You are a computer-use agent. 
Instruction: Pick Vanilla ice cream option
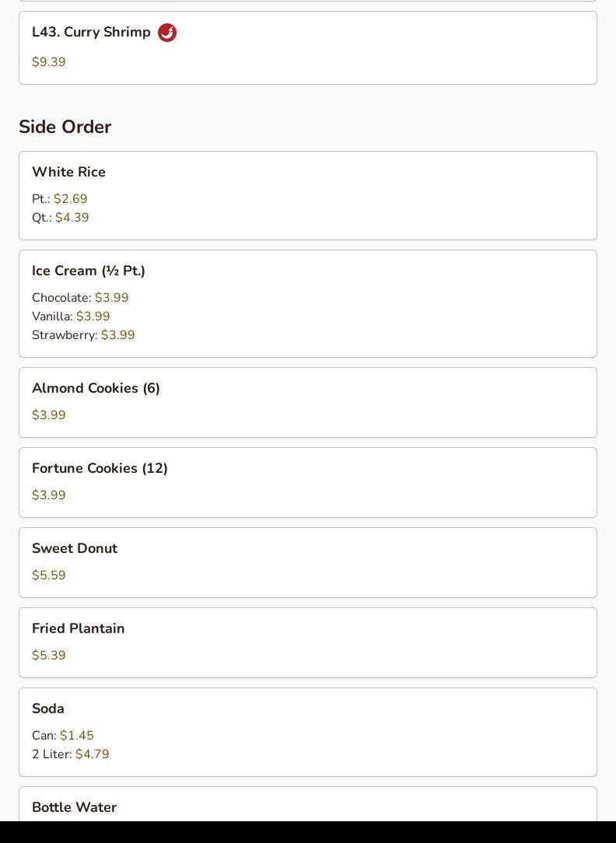point(71,317)
